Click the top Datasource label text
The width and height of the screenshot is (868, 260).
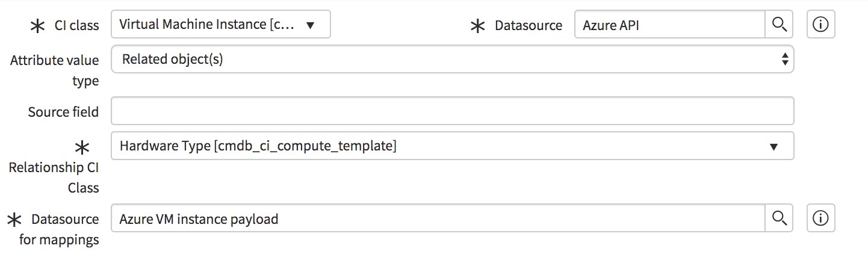(529, 26)
